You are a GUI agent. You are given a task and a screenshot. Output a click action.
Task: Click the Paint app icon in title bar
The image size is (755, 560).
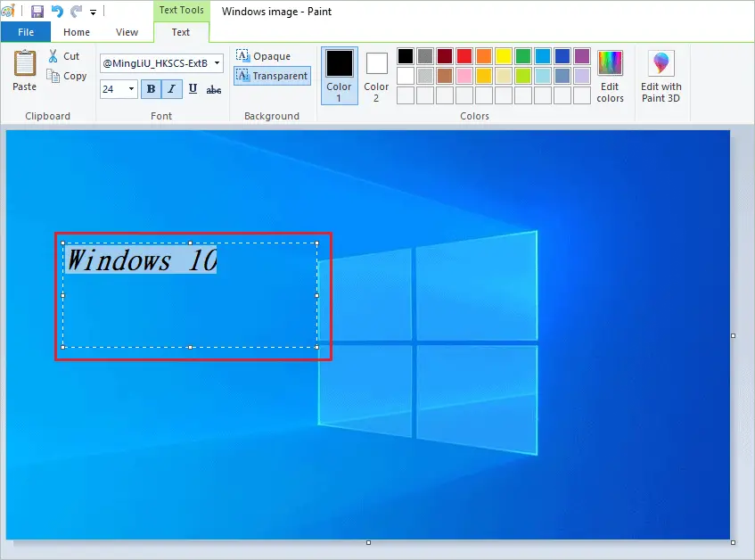pyautogui.click(x=8, y=11)
